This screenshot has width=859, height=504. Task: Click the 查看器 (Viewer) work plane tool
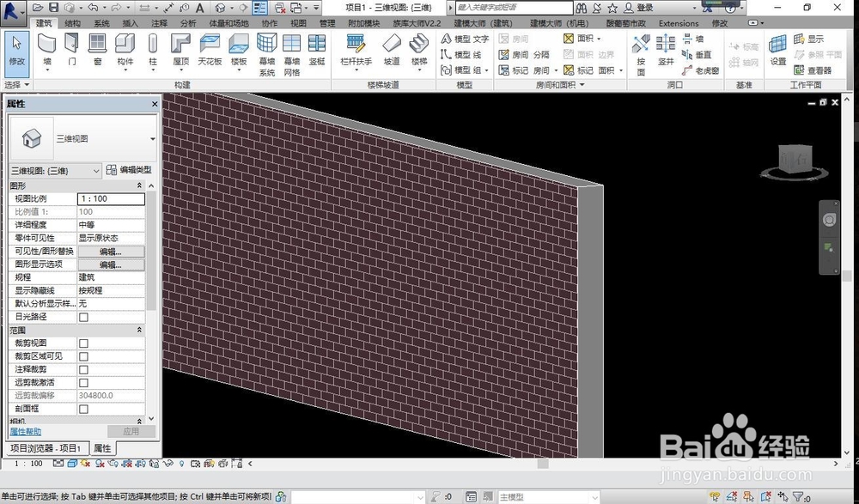(x=813, y=70)
